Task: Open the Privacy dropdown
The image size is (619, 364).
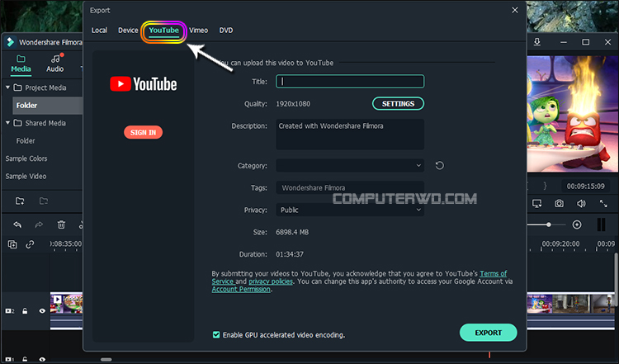Action: coord(350,210)
